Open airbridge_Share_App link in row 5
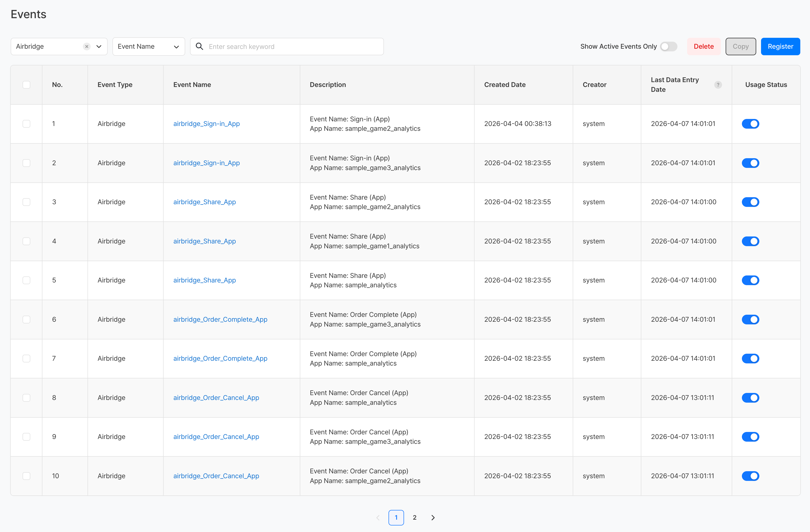The width and height of the screenshot is (810, 532). [x=204, y=280]
